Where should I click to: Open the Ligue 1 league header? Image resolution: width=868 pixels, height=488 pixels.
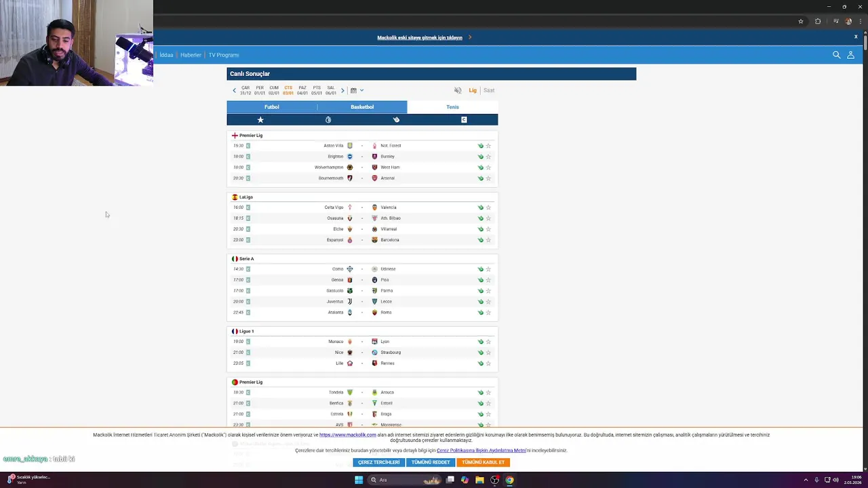click(243, 331)
